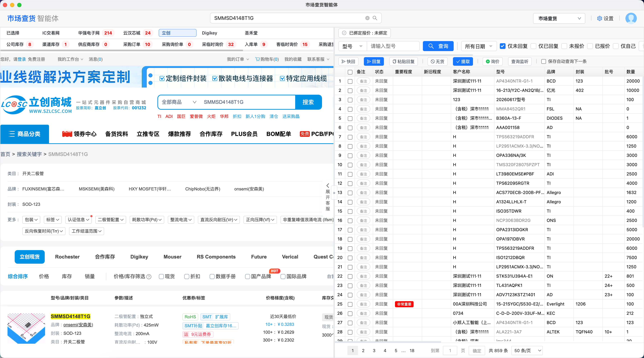This screenshot has height=358, width=644.
Task: Expand the 包装 filter dropdown
Action: pos(31,220)
